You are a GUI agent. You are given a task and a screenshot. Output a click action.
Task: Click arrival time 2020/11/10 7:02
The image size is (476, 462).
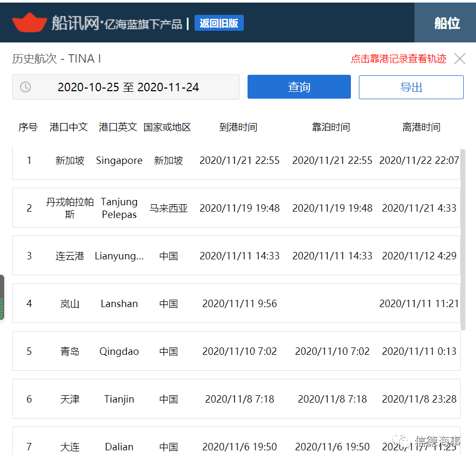(240, 351)
